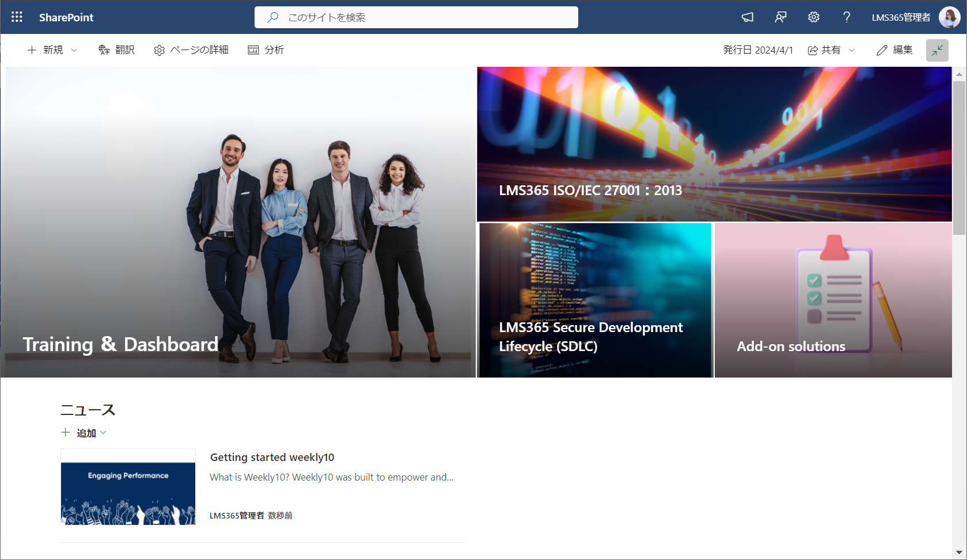
Task: Open ページの詳細 page details
Action: (x=191, y=50)
